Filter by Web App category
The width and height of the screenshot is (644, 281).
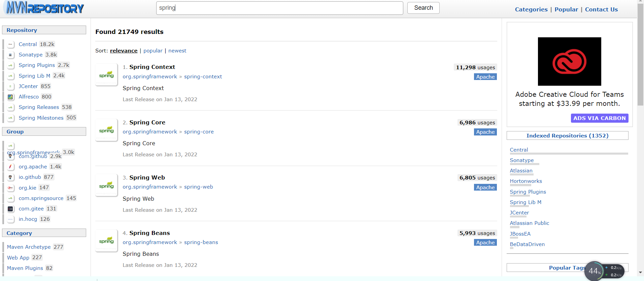pyautogui.click(x=18, y=258)
